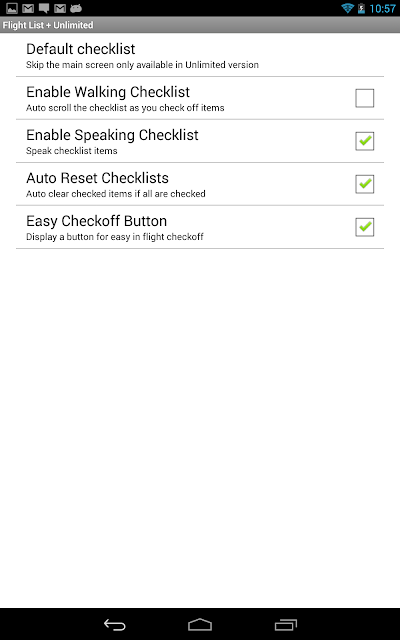Disable the Auto Reset Checklists checkbox
Viewport: 400px width, 640px height.
(x=364, y=184)
